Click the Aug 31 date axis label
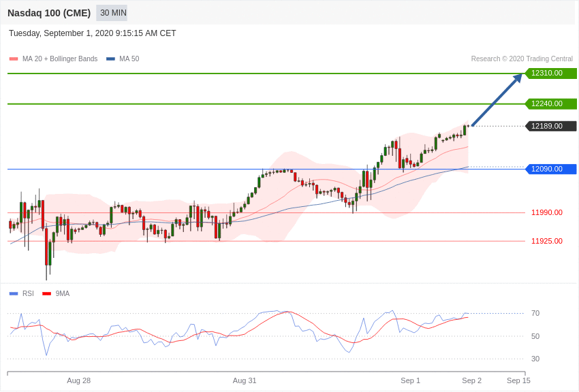This screenshot has width=579, height=392. click(245, 380)
